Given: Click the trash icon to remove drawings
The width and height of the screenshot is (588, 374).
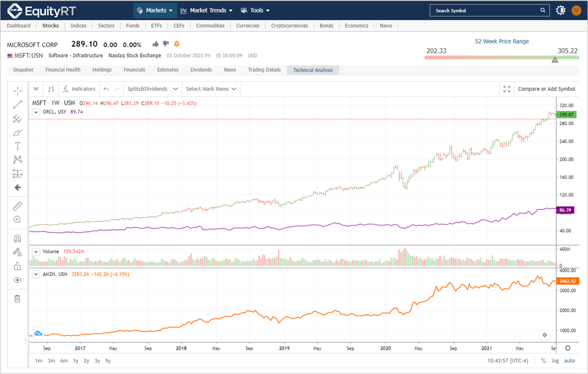Looking at the screenshot, I should coord(17,299).
